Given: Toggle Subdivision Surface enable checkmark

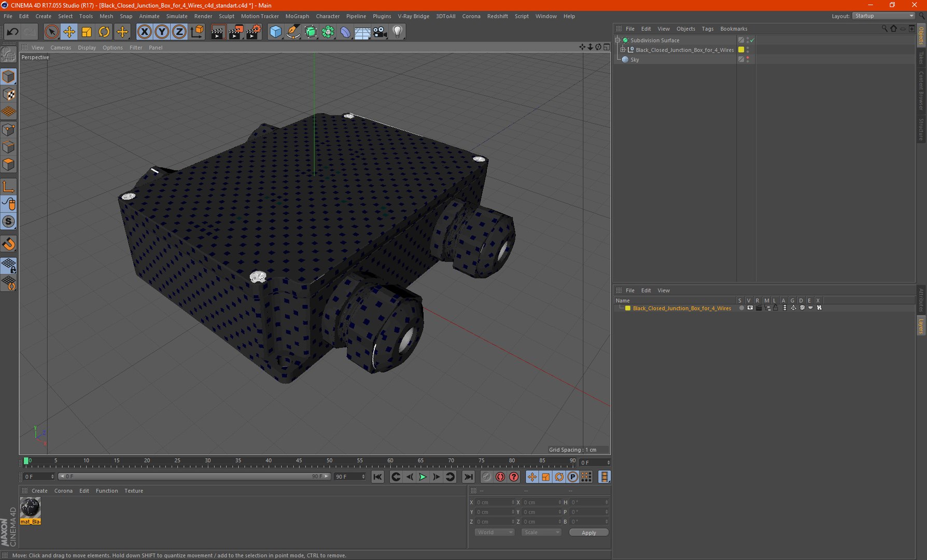Looking at the screenshot, I should click(x=752, y=40).
